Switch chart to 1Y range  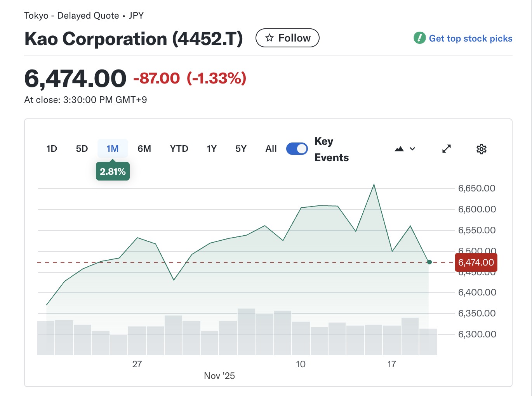212,149
